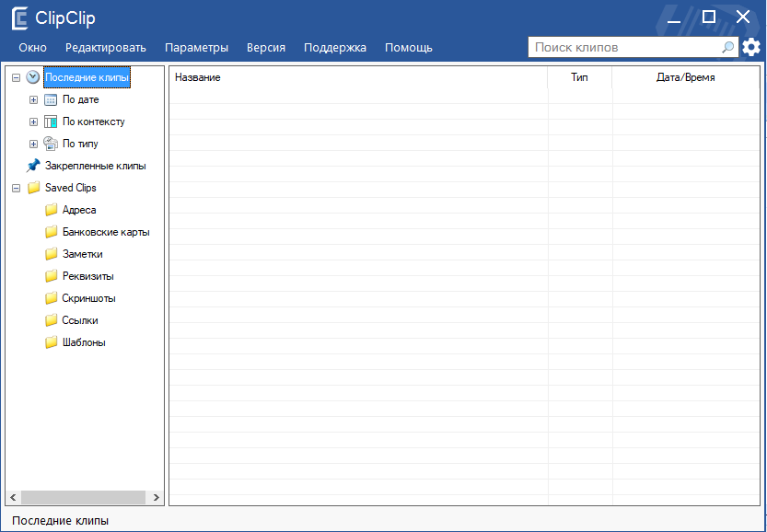
Task: Sort by the Дата/Время column header
Action: 686,77
